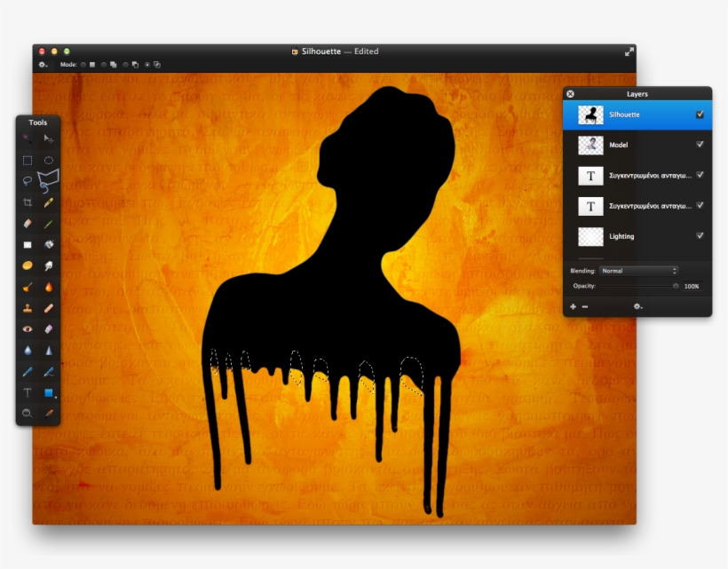This screenshot has width=728, height=569.
Task: Select the Blur tool
Action: (x=26, y=348)
